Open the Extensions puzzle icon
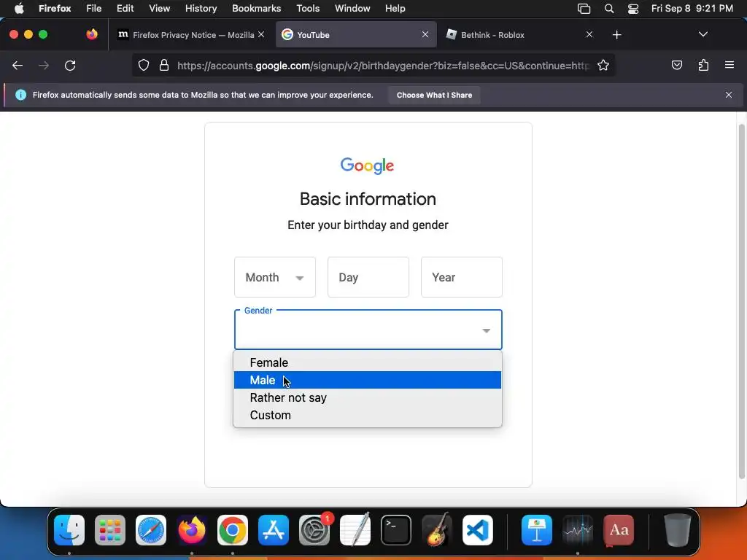 [x=703, y=66]
